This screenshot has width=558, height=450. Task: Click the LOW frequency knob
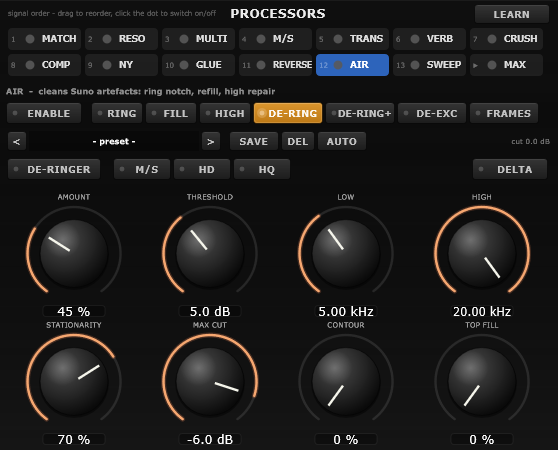pos(346,253)
